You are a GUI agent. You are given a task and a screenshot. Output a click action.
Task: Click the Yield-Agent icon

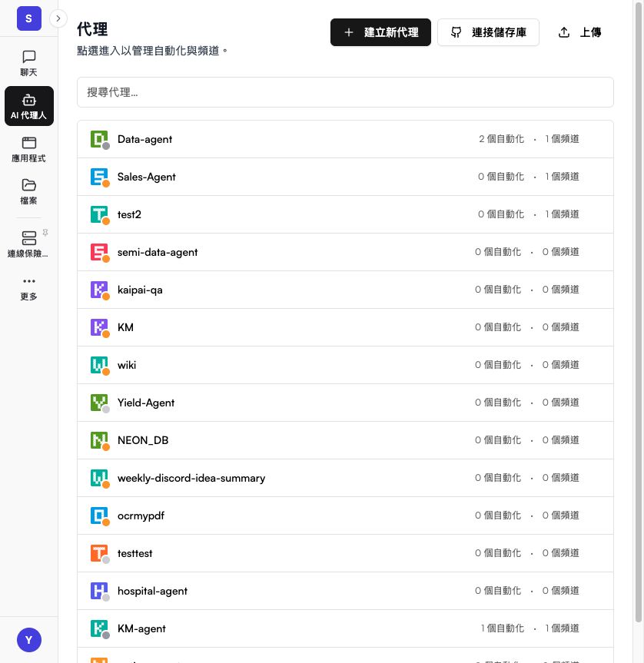100,403
